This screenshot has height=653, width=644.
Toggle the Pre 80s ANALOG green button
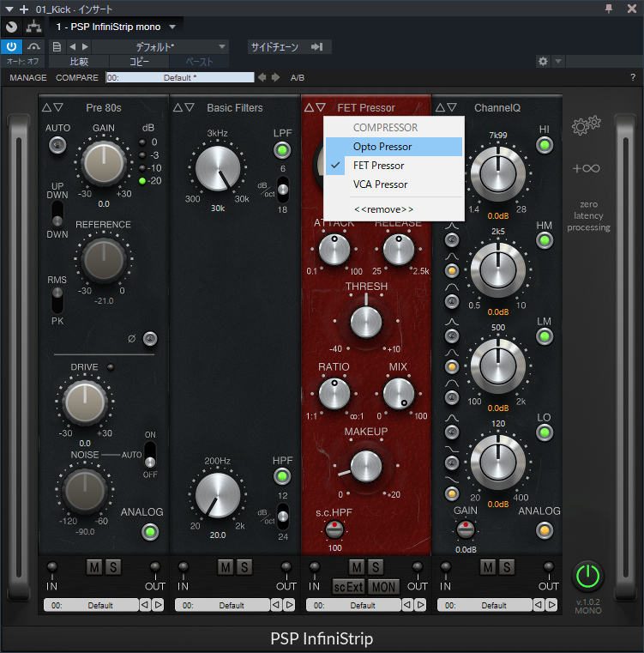click(150, 532)
